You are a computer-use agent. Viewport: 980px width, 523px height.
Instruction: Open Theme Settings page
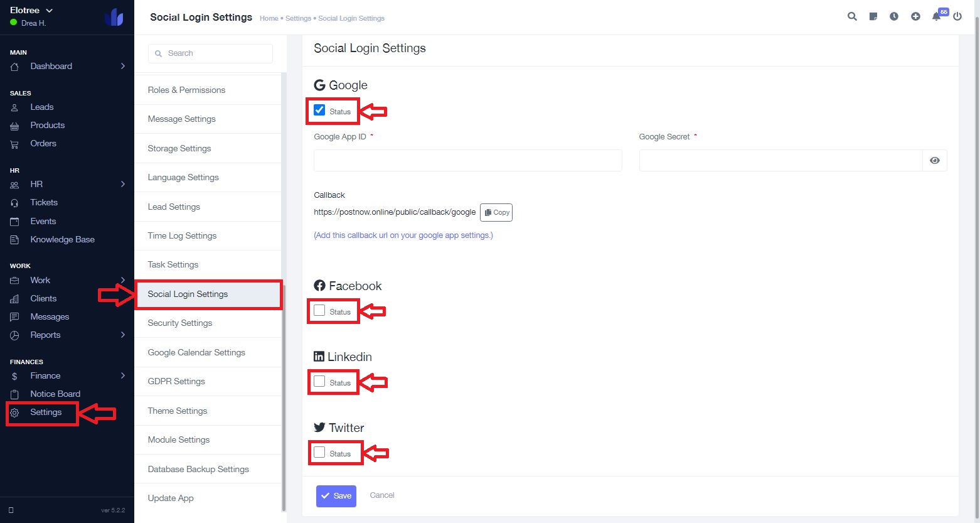[208, 411]
